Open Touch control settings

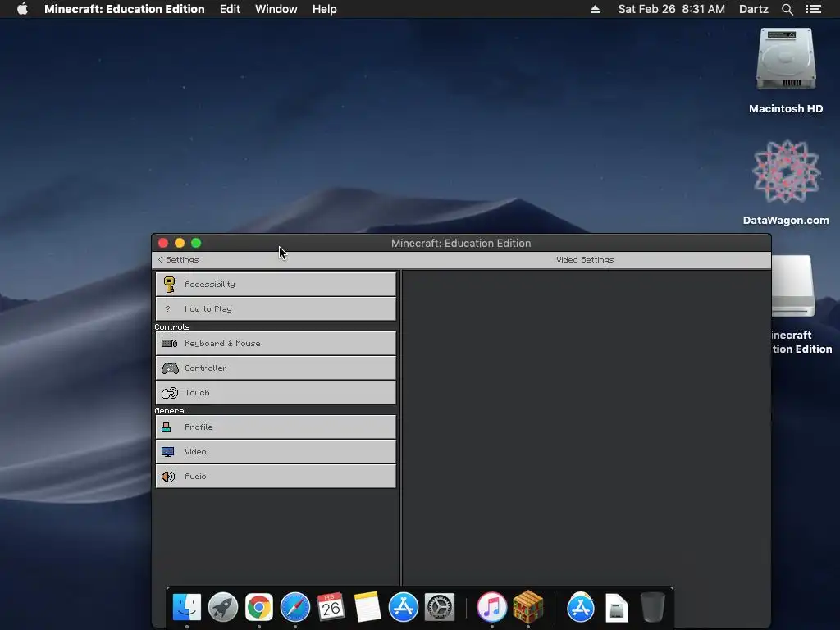click(x=276, y=393)
